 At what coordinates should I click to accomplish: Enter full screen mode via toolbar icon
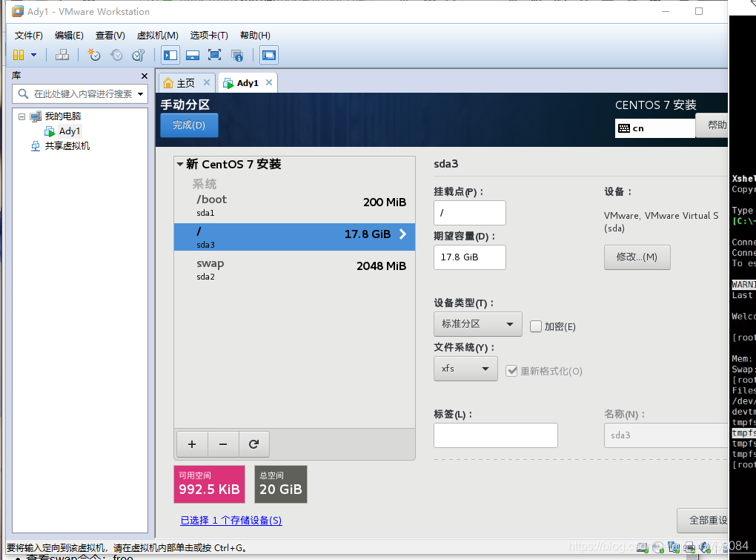click(x=214, y=55)
